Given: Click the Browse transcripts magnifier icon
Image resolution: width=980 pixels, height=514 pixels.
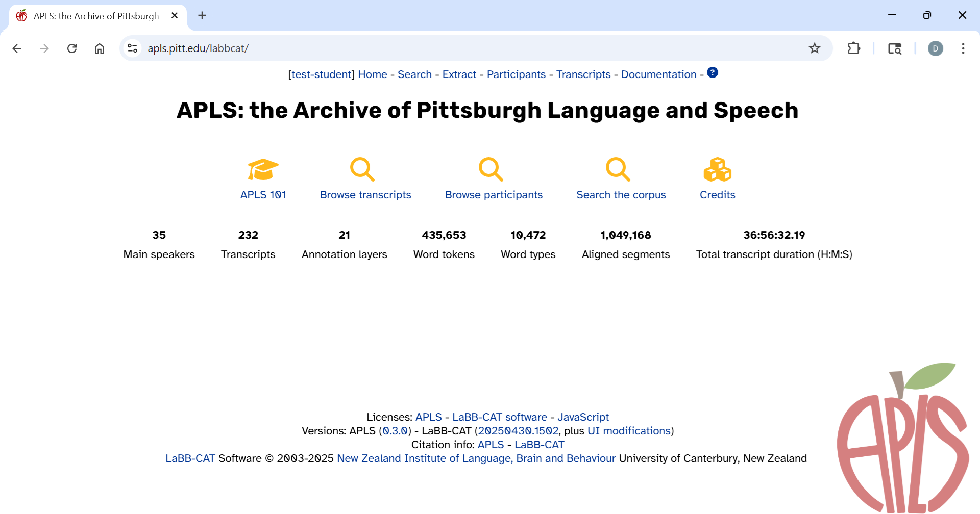Looking at the screenshot, I should click(362, 169).
